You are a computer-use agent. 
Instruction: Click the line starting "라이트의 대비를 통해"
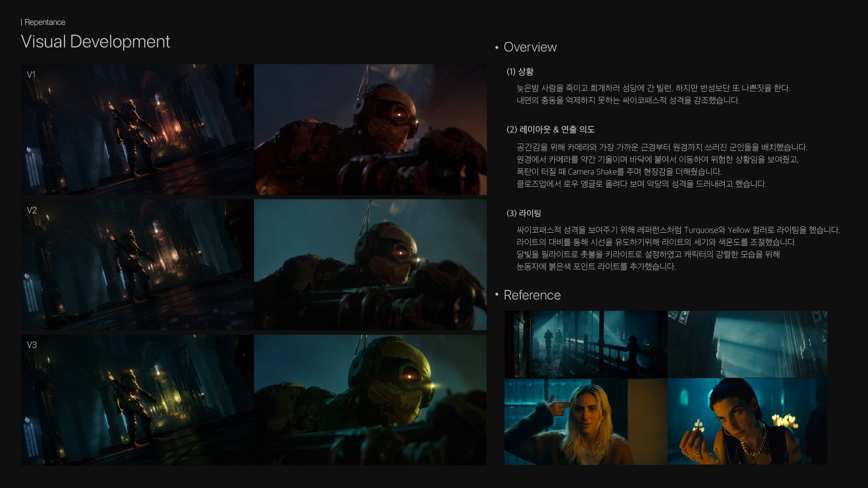[x=656, y=242]
